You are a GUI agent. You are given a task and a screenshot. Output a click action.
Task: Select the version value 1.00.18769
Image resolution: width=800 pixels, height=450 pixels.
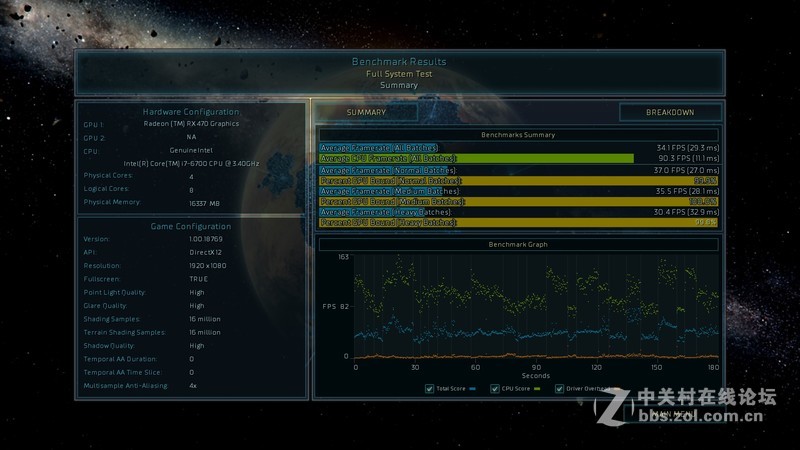(206, 239)
